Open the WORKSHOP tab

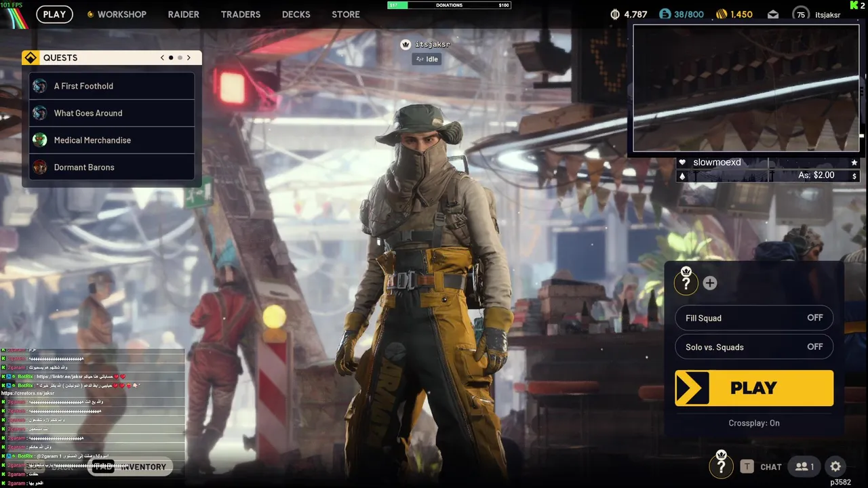(121, 14)
